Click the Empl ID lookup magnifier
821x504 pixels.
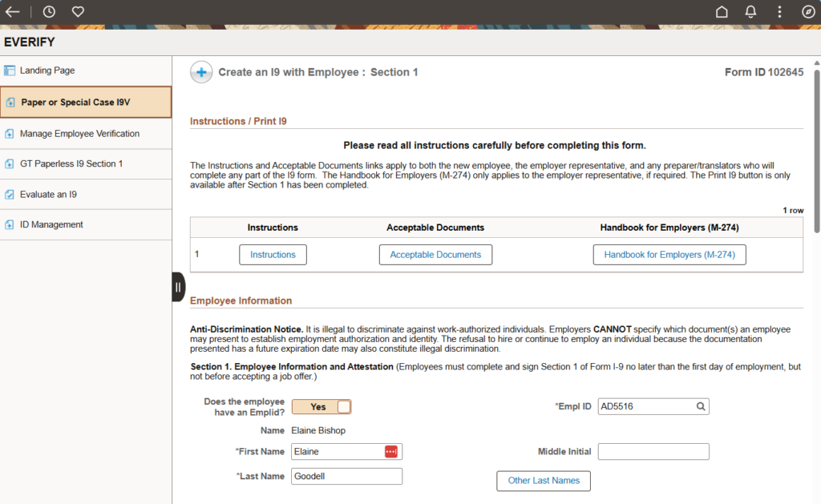[701, 407]
